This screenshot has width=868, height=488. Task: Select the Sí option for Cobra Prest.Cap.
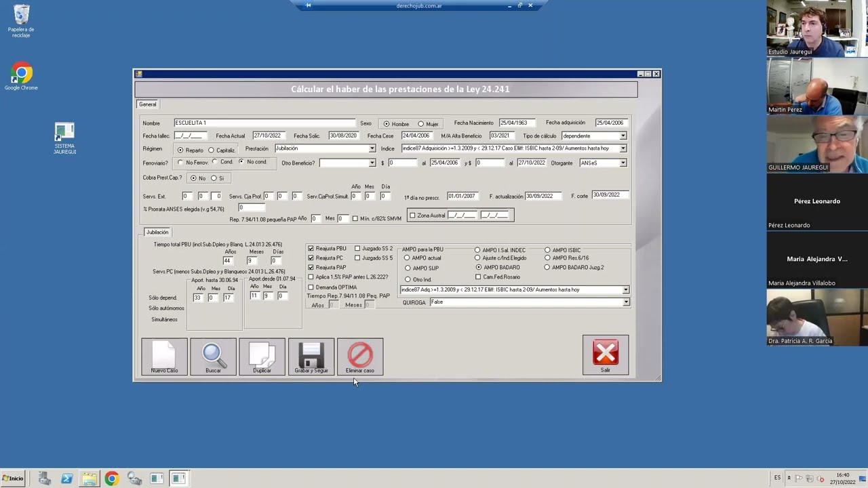[x=214, y=178]
